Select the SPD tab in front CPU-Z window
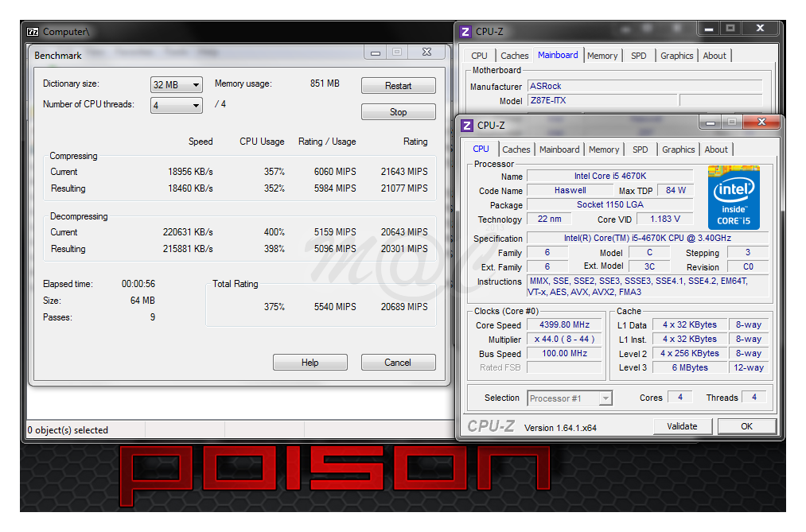The image size is (806, 532). (640, 150)
